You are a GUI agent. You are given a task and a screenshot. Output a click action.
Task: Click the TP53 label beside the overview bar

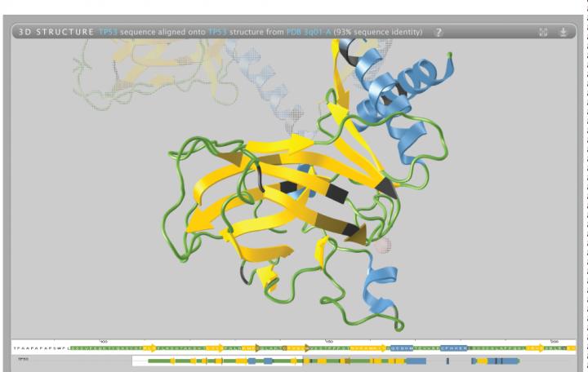(x=23, y=359)
